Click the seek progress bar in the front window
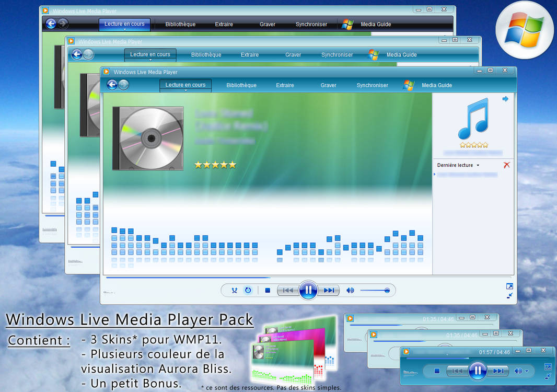The image size is (557, 392). pyautogui.click(x=308, y=277)
